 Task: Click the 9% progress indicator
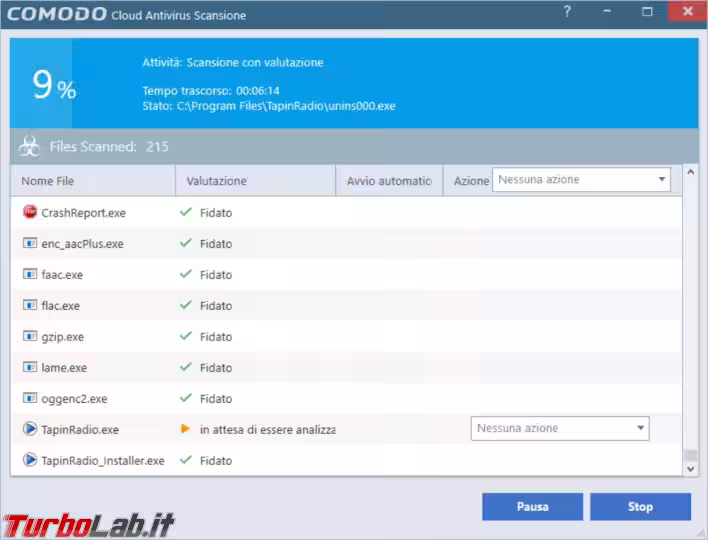54,85
